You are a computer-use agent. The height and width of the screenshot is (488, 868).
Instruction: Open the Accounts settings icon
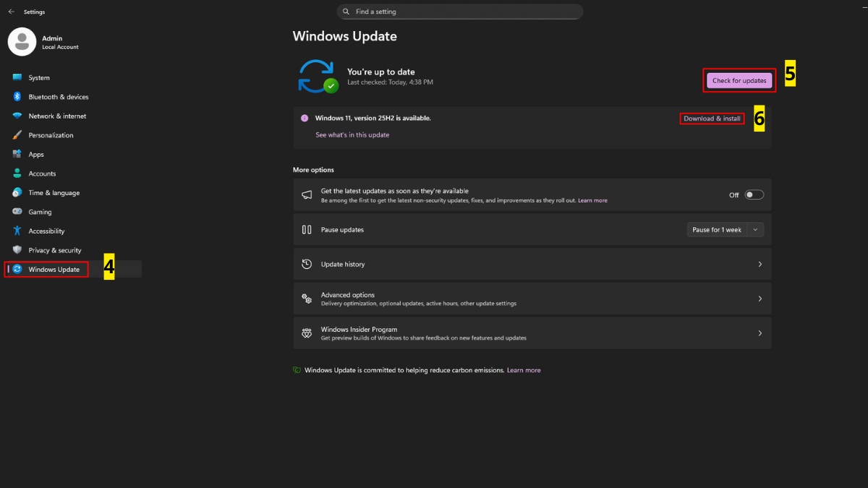17,173
